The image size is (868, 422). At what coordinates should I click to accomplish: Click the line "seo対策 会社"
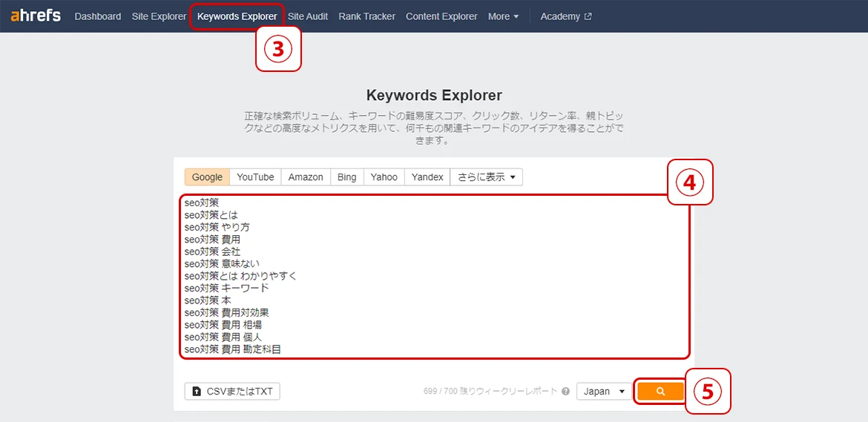click(x=212, y=251)
